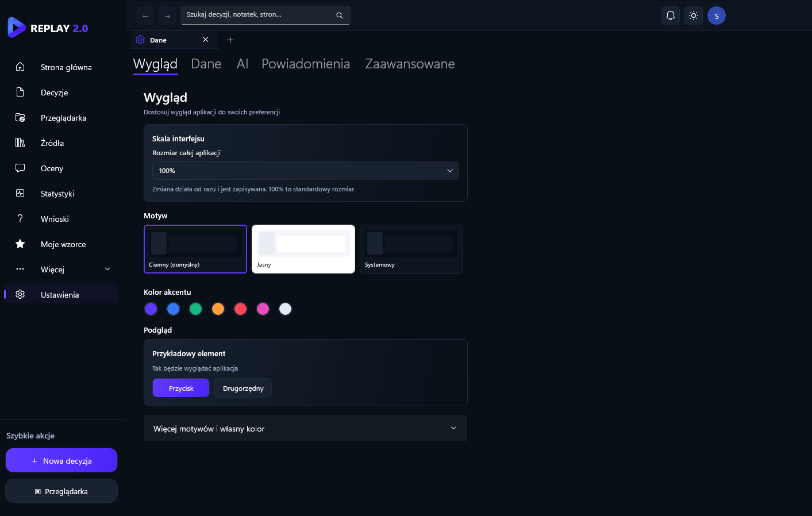
Task: Switch to the Wygląd tab
Action: click(x=155, y=64)
